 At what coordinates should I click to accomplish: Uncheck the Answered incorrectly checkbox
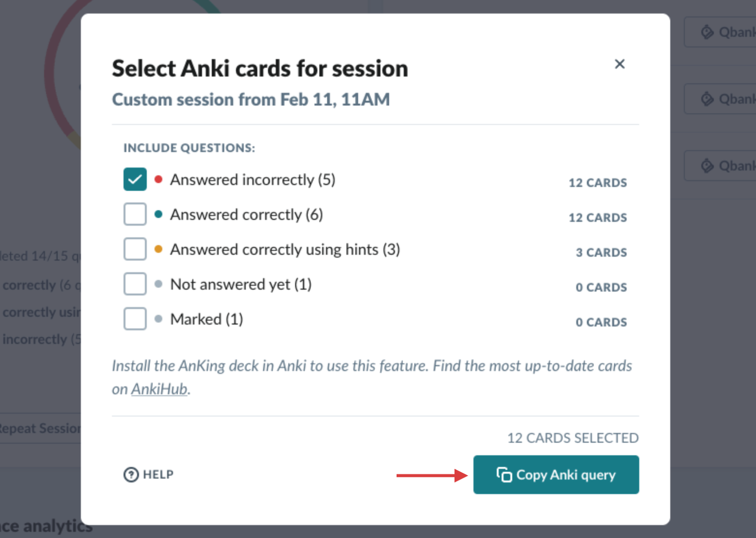click(x=135, y=179)
